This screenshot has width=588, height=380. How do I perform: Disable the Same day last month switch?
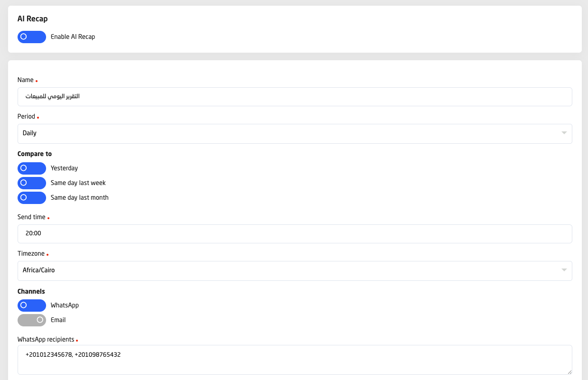32,198
